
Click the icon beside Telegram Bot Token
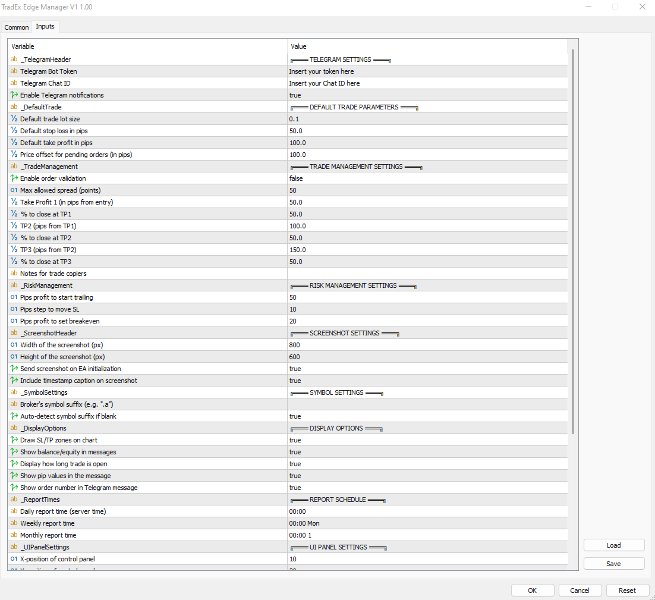[14, 71]
